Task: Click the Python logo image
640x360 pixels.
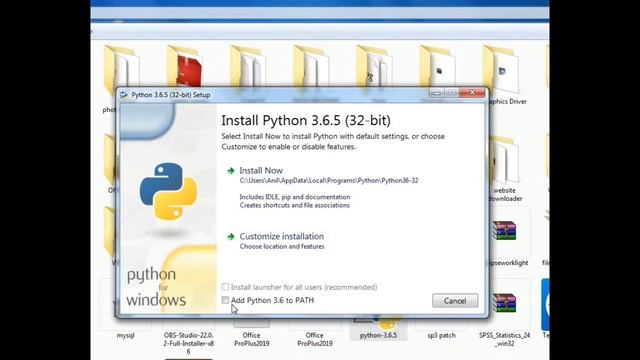Action: click(168, 191)
